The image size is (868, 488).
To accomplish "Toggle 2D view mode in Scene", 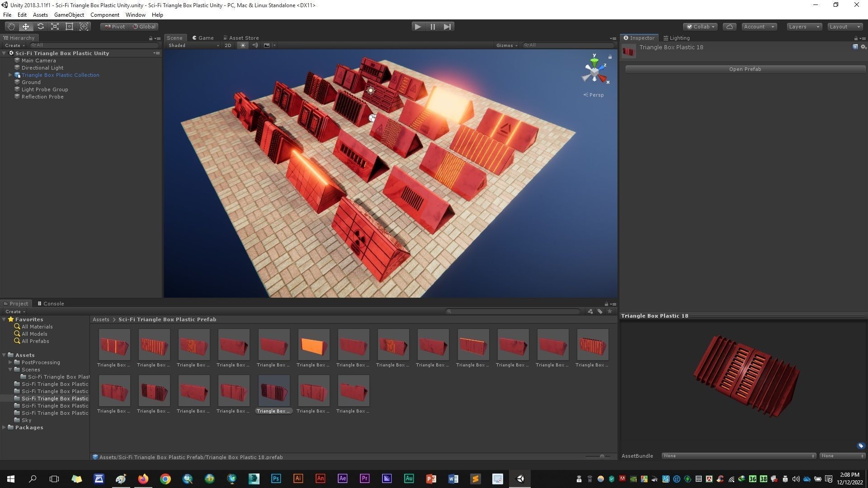I will click(228, 45).
